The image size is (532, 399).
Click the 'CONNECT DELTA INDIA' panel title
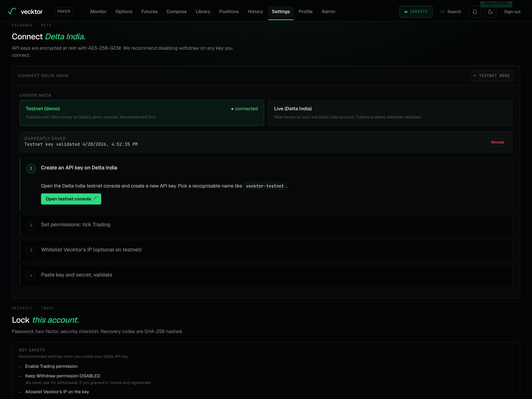coord(43,76)
